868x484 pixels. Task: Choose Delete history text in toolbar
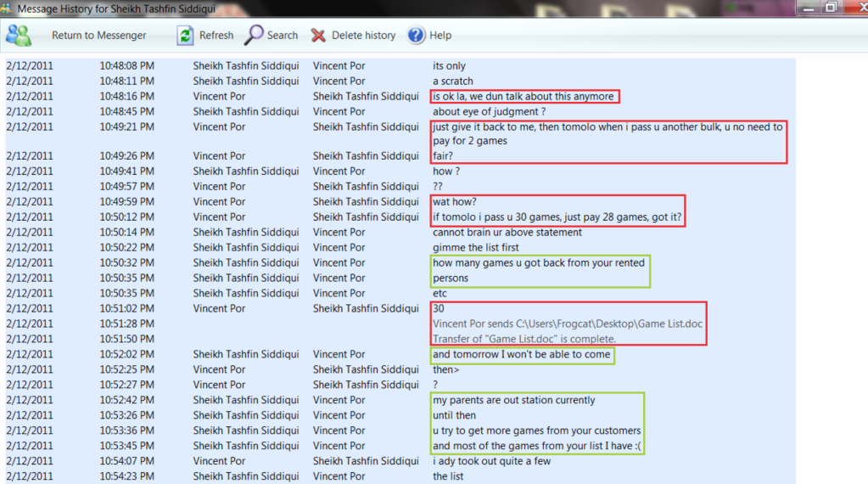pos(363,36)
